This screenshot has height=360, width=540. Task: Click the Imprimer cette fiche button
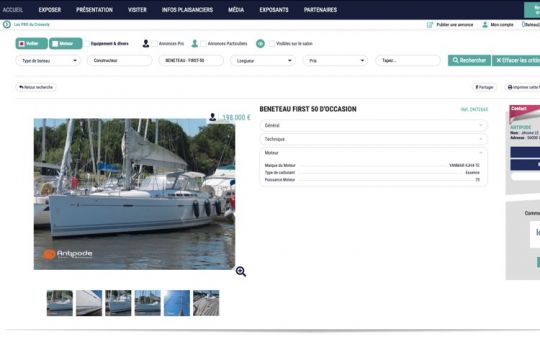pos(523,87)
